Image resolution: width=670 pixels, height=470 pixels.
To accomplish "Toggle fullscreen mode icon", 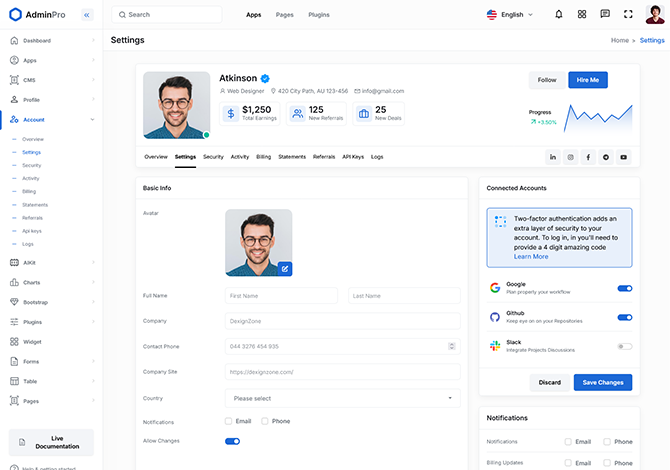I will click(628, 15).
